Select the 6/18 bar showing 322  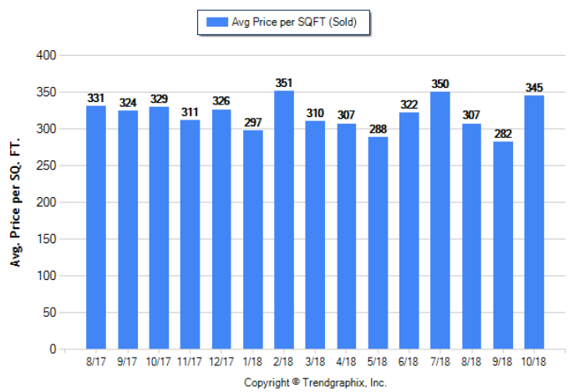409,231
